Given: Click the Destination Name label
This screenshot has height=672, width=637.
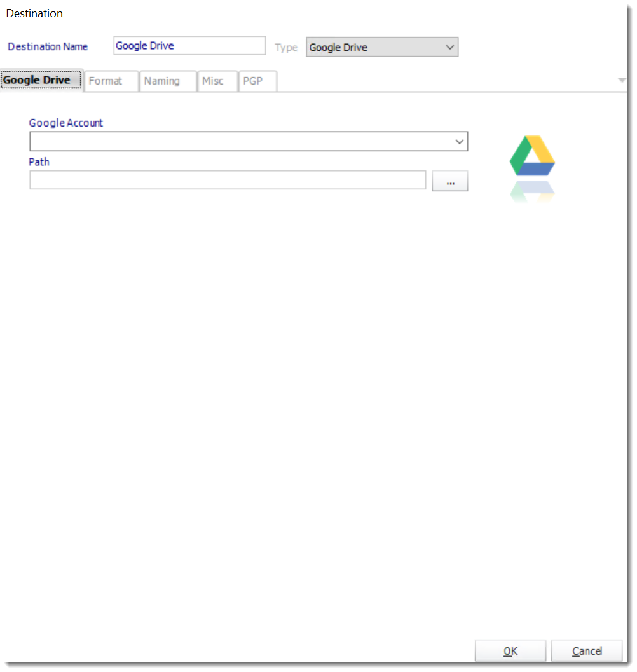Looking at the screenshot, I should (48, 46).
